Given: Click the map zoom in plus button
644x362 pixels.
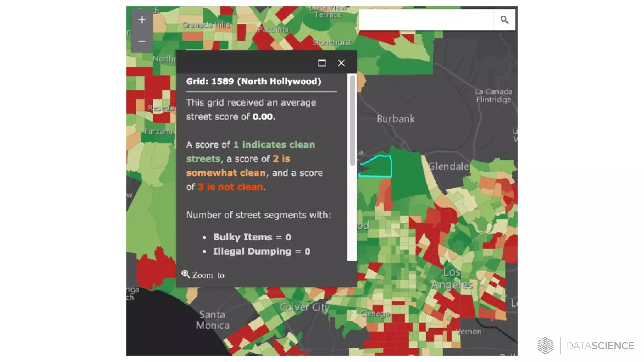Looking at the screenshot, I should point(142,20).
